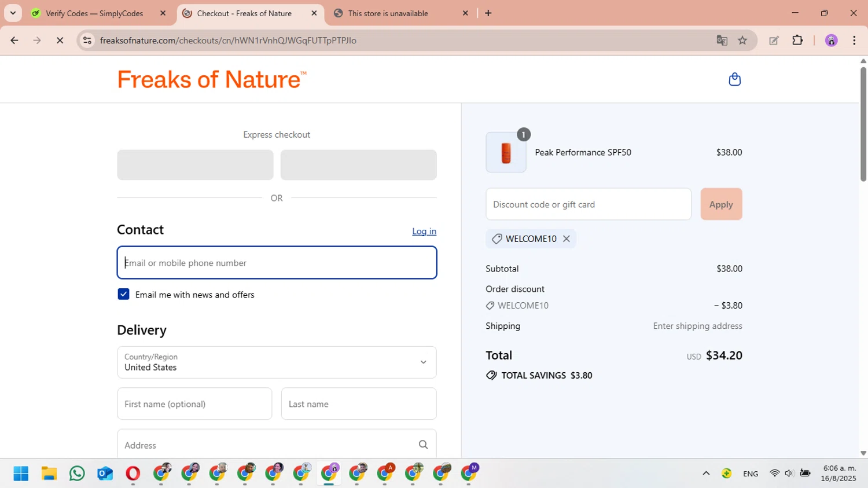The height and width of the screenshot is (488, 868).
Task: Click the page vertical scrollbar thumb
Action: 863,124
